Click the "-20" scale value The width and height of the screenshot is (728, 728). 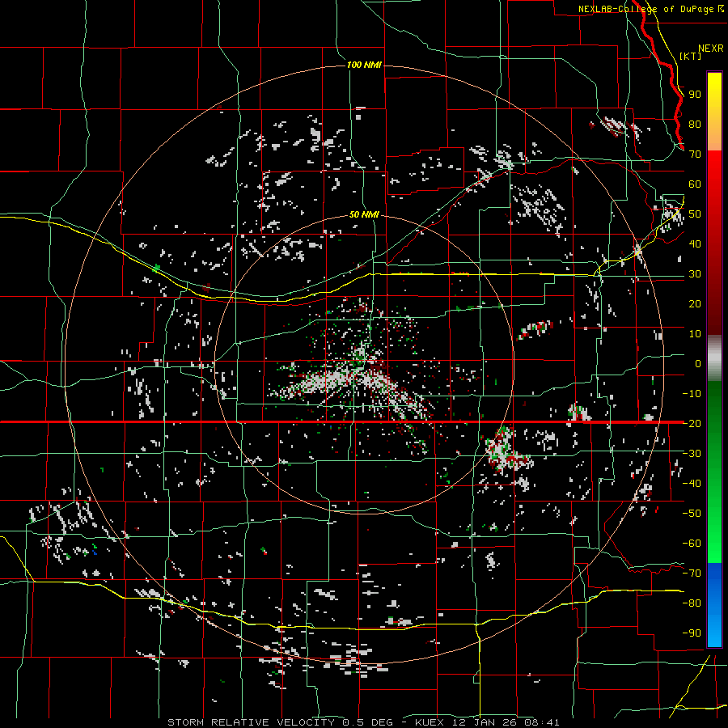pos(692,423)
